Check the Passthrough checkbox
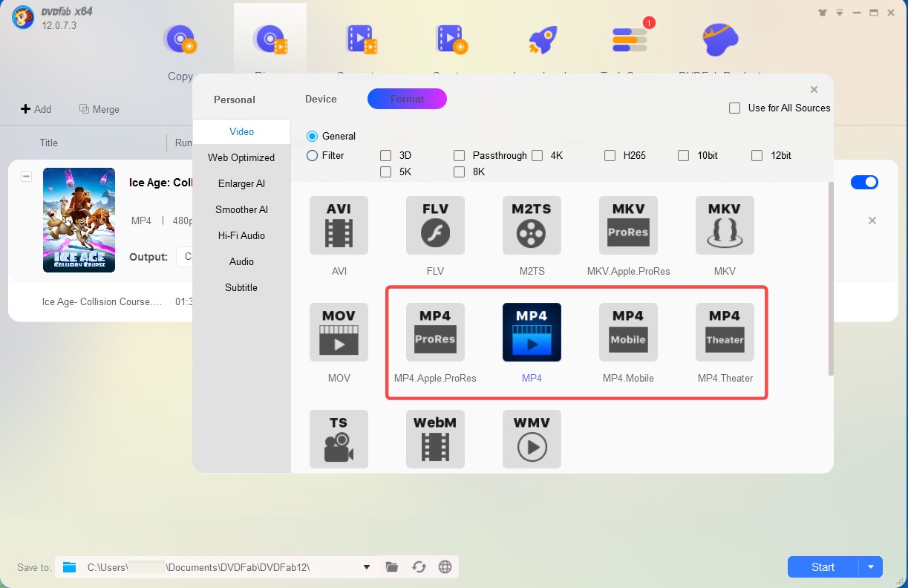This screenshot has height=588, width=908. click(460, 156)
